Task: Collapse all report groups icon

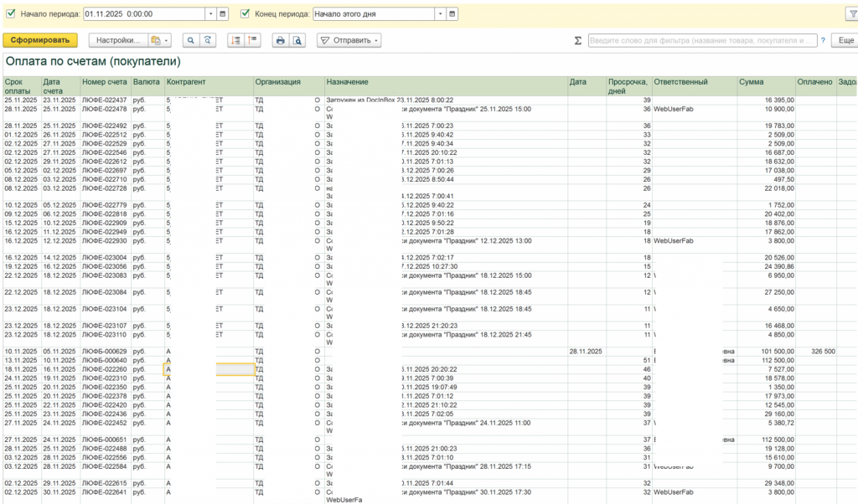Action: (x=252, y=40)
